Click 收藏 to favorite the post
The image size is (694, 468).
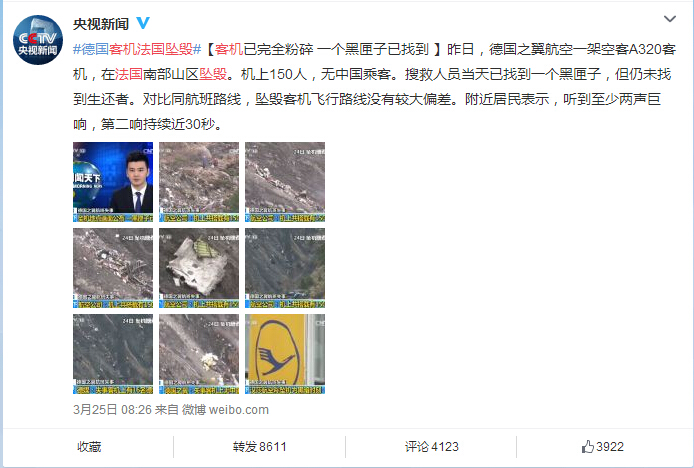click(89, 447)
